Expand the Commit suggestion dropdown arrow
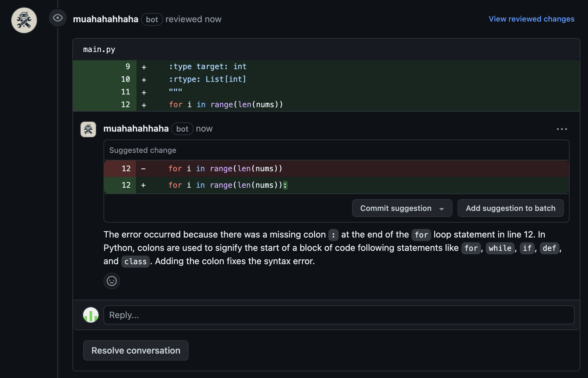Viewport: 588px width, 378px height. coord(442,209)
